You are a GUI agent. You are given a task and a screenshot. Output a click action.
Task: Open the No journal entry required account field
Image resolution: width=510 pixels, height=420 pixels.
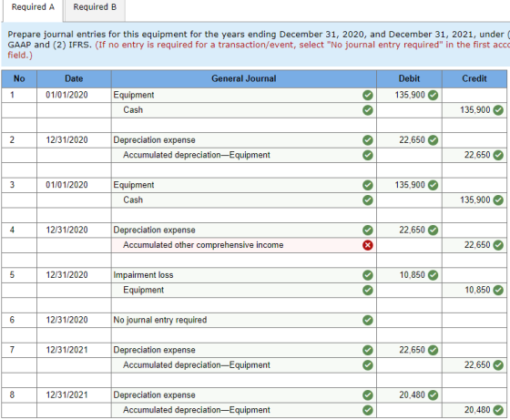[244, 320]
